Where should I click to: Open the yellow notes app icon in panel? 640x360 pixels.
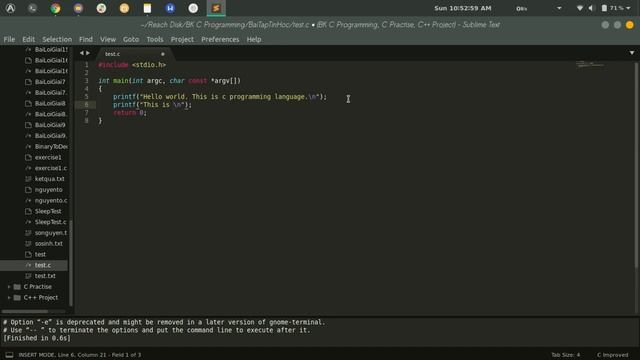[147, 8]
